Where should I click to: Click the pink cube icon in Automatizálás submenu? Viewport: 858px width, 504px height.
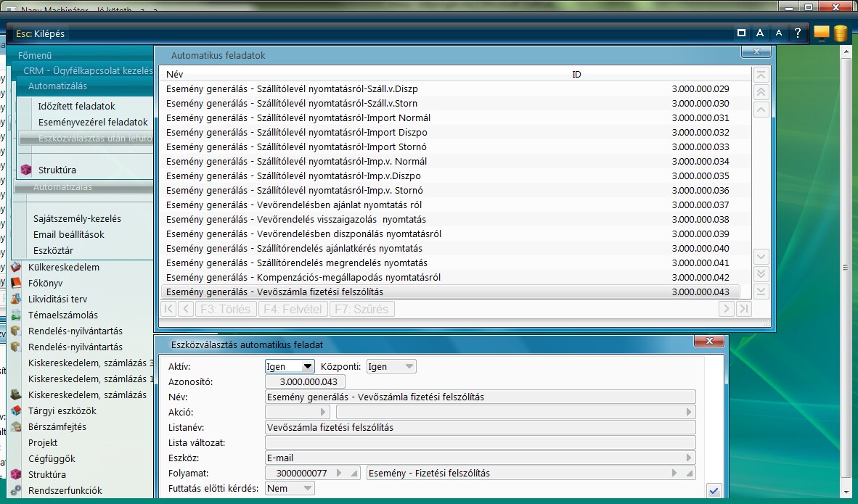coord(25,170)
